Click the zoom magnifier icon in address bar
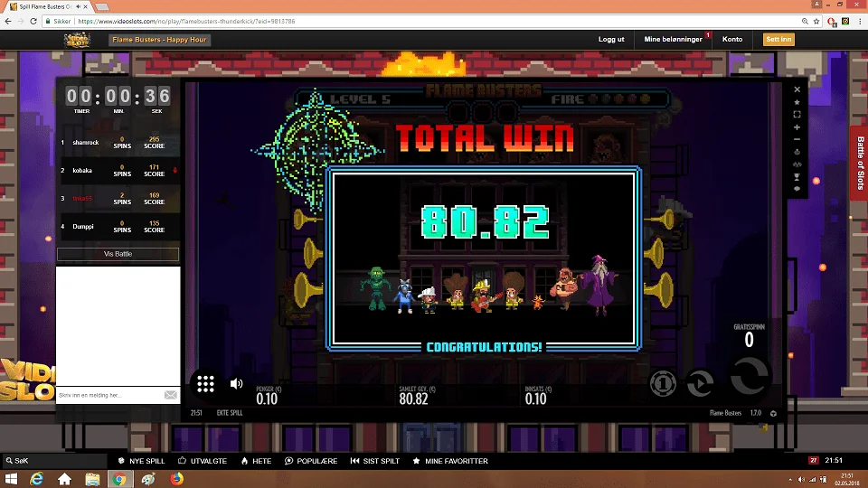 click(x=805, y=21)
